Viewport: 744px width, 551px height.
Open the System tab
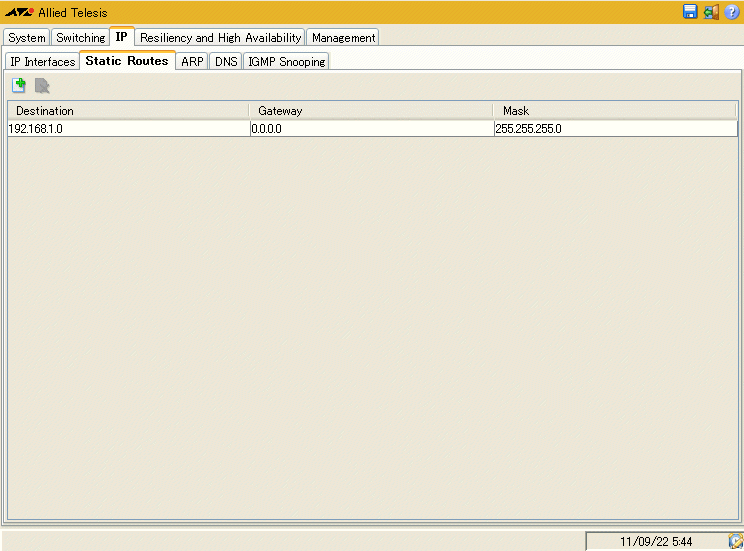(x=27, y=37)
